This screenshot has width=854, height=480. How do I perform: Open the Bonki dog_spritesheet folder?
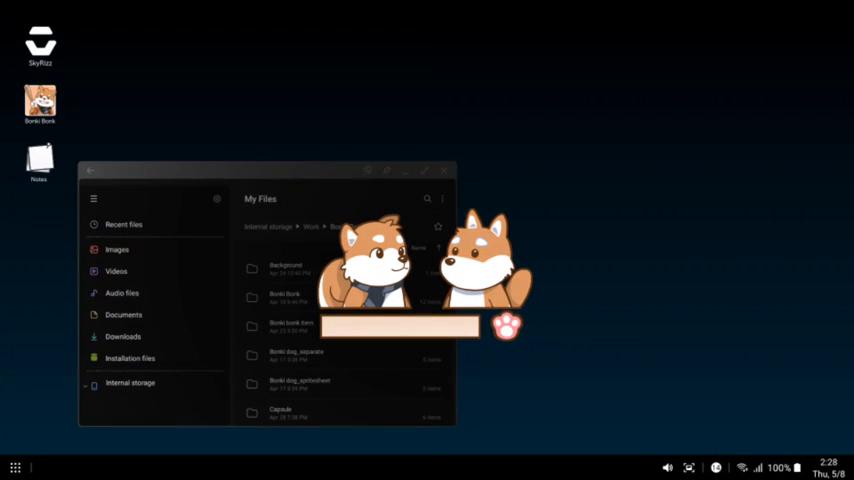(x=300, y=383)
